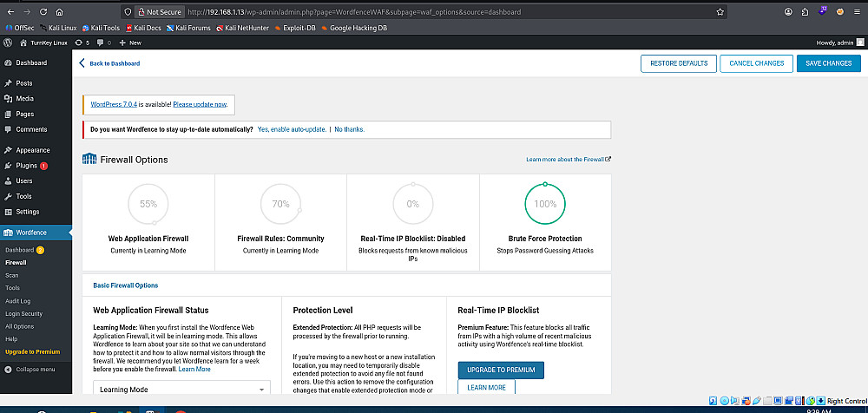Open browser hamburger menu icon
Screen dimensions: 868x413
pos(857,11)
